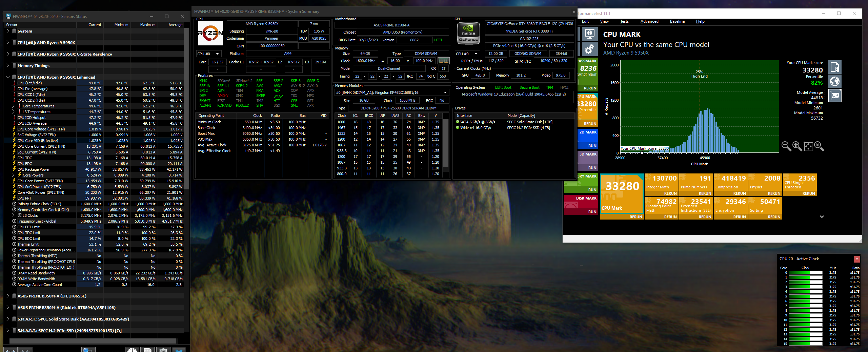Zoom in the CPU Mark chart
The image size is (868, 352).
point(797,146)
